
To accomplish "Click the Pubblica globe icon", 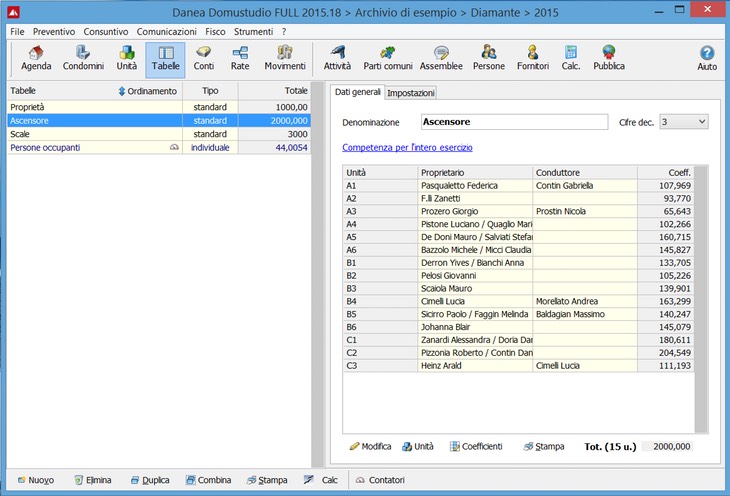I will point(608,59).
